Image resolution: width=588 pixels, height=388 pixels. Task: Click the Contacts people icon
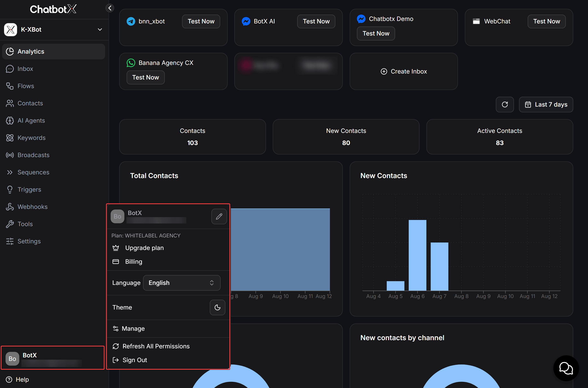[10, 103]
